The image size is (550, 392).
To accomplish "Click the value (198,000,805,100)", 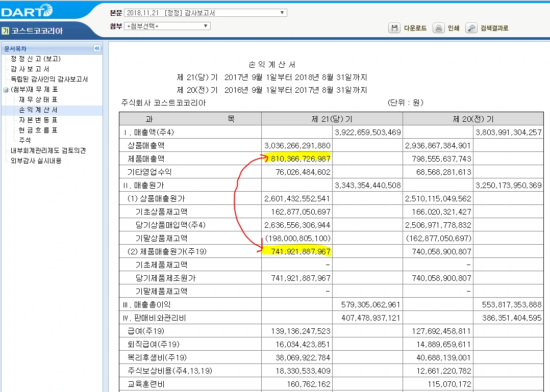I will coord(298,238).
